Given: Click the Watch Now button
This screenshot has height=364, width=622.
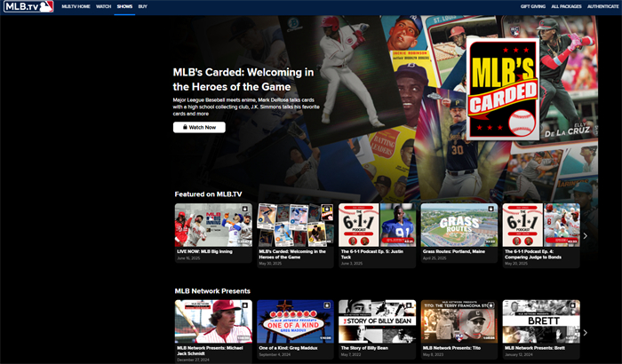Looking at the screenshot, I should [x=199, y=127].
